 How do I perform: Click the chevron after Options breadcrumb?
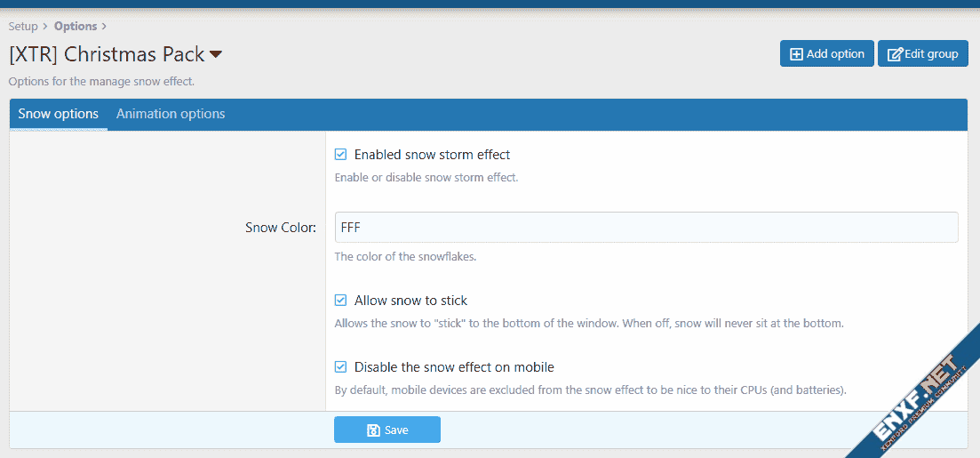(104, 27)
